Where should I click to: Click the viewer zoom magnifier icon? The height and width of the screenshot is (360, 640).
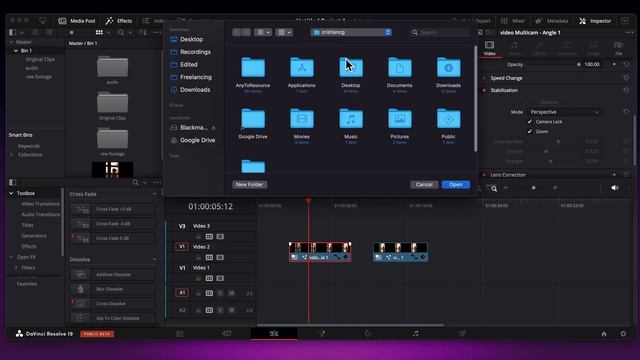[494, 189]
